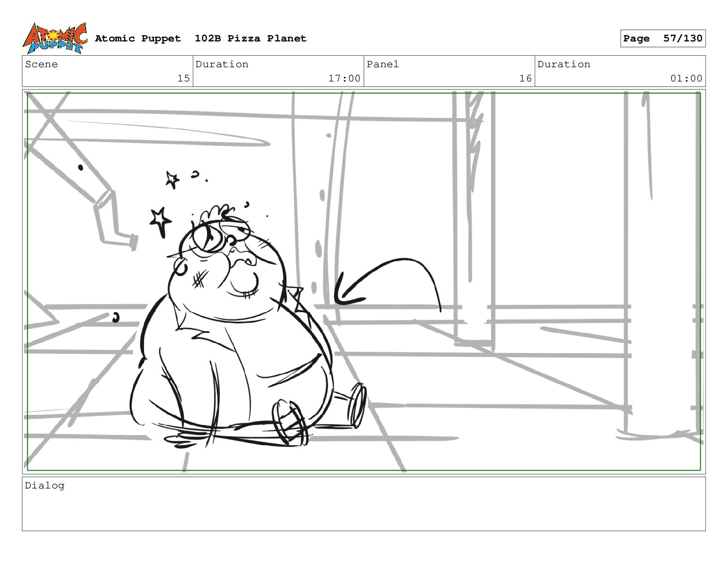Click the 'Page 57/130' box
728x564 pixels.
663,38
